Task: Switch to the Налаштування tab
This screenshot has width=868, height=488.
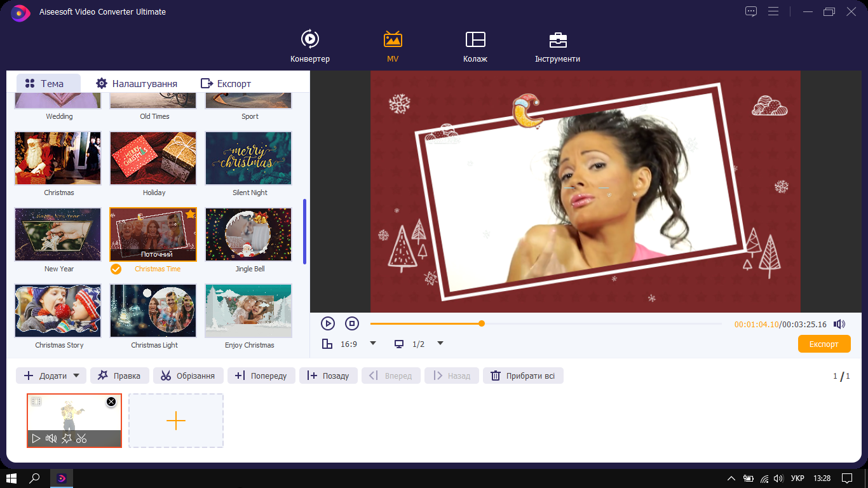Action: pyautogui.click(x=136, y=83)
